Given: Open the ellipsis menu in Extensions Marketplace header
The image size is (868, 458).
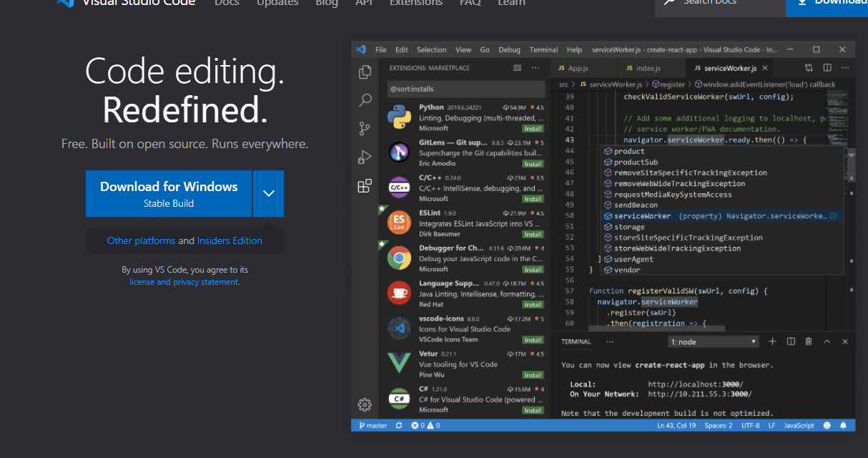Looking at the screenshot, I should (x=536, y=68).
